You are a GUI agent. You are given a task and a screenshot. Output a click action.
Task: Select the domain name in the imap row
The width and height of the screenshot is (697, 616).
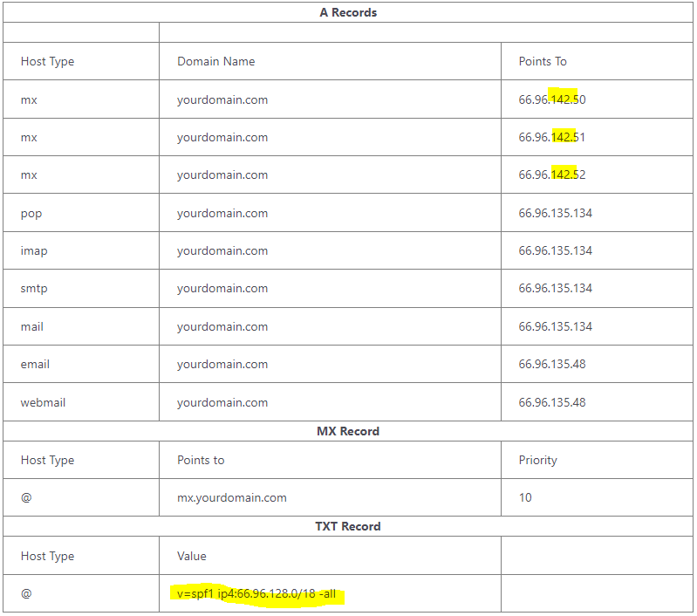pyautogui.click(x=222, y=250)
